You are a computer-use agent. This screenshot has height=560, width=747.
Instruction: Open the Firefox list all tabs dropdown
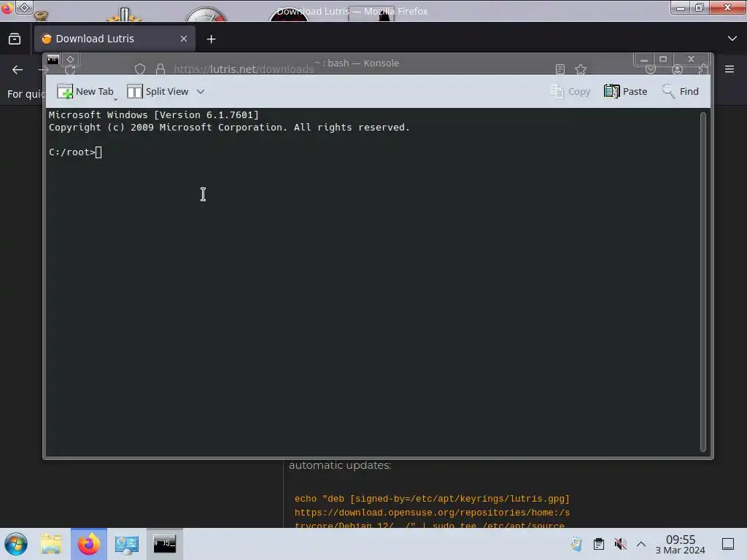[x=732, y=39]
